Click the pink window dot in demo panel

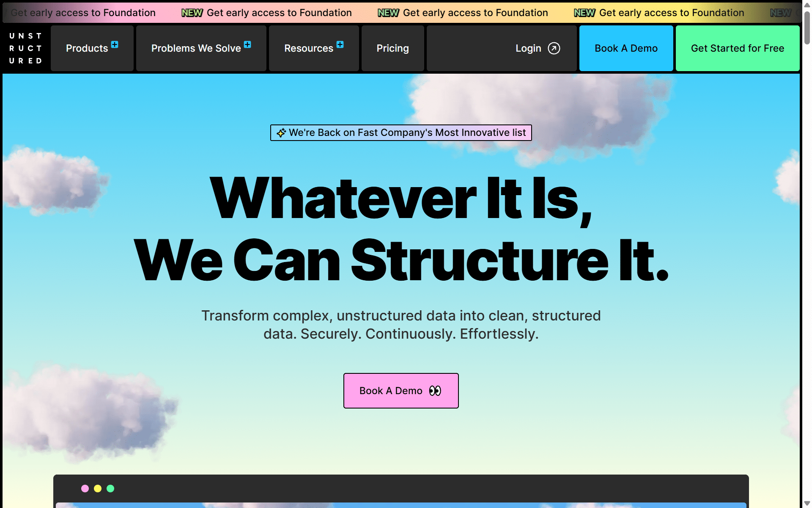[85, 489]
